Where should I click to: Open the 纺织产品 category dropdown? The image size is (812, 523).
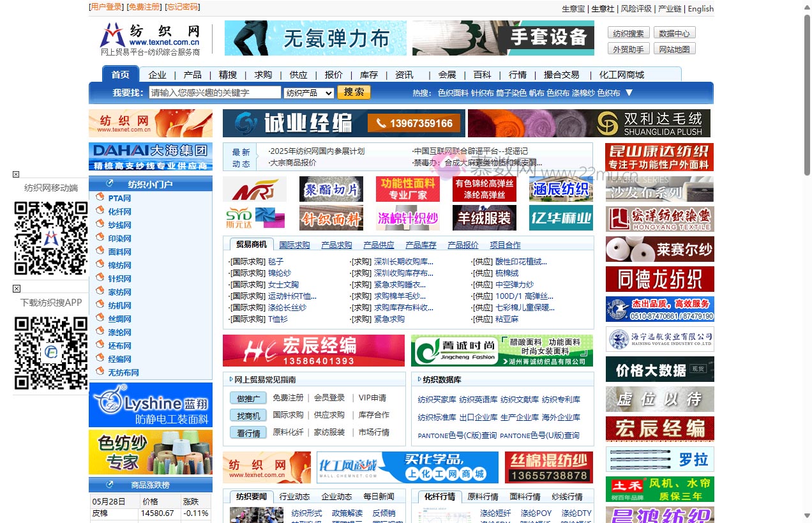[x=308, y=92]
